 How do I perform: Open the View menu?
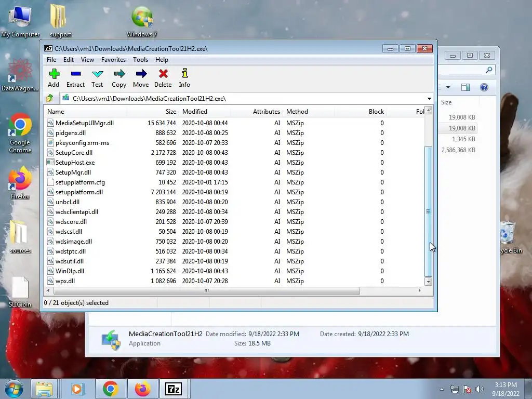coord(87,59)
